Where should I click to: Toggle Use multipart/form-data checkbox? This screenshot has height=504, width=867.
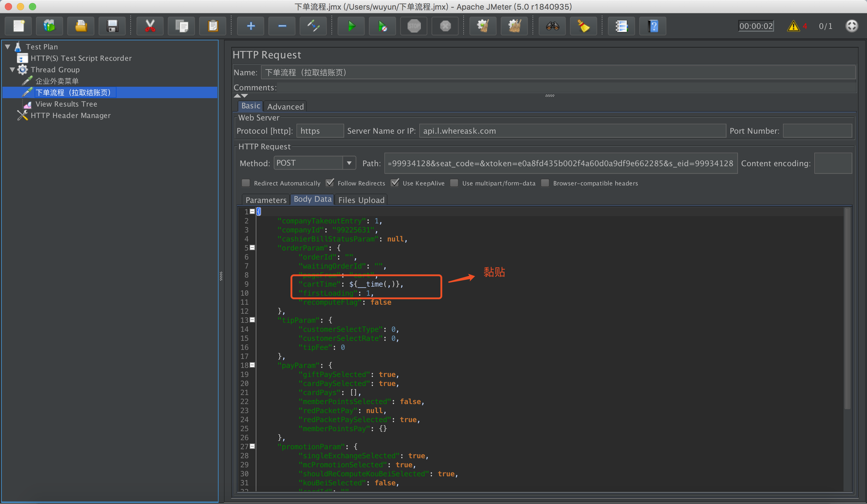pyautogui.click(x=454, y=183)
